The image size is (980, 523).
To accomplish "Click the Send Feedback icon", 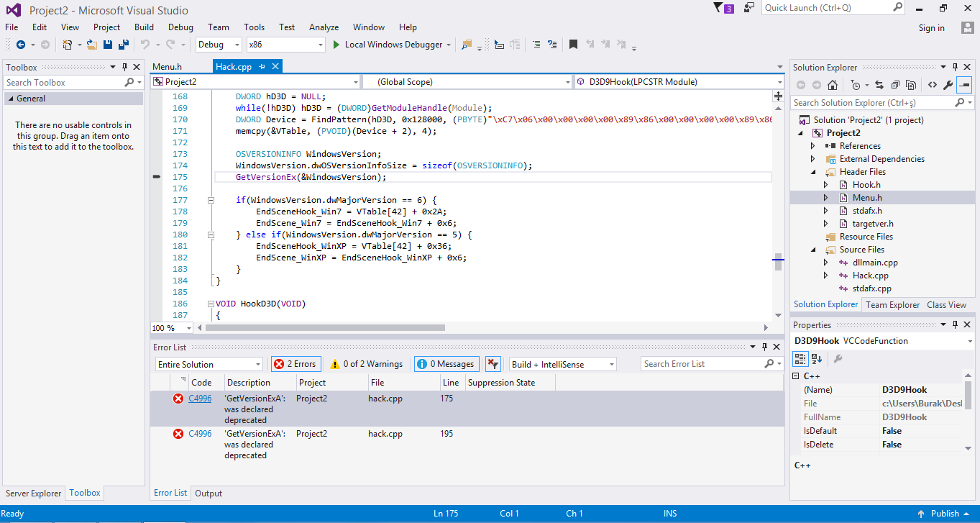I will [749, 8].
